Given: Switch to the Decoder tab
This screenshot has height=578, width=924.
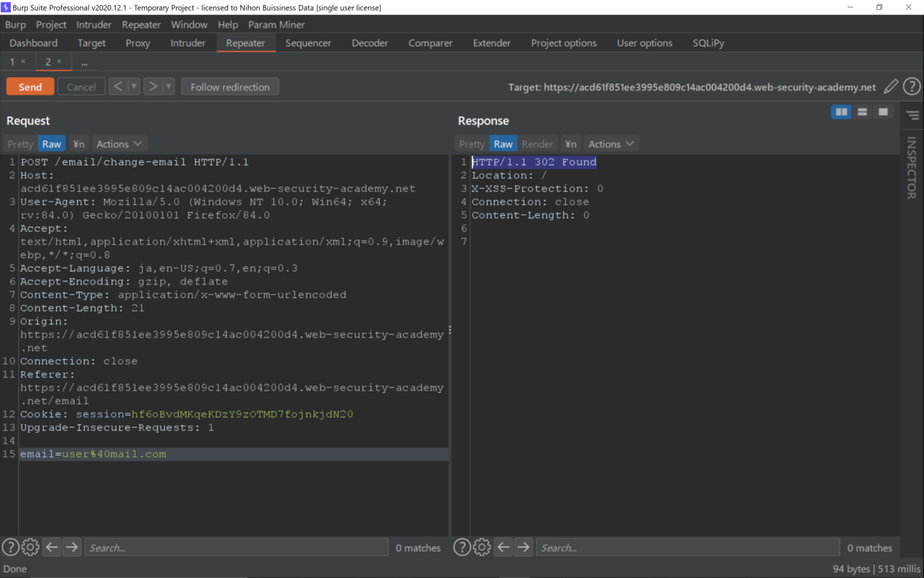Looking at the screenshot, I should click(370, 43).
